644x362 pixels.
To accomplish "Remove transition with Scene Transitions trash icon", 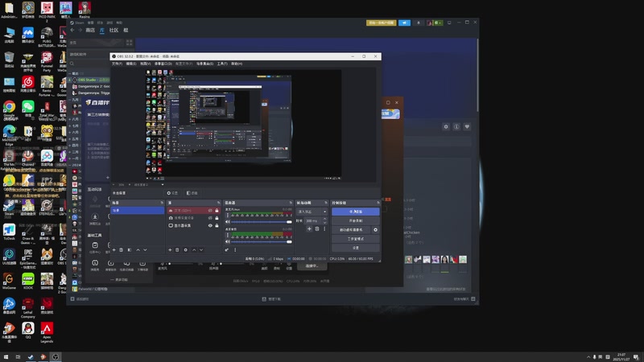I will click(316, 228).
